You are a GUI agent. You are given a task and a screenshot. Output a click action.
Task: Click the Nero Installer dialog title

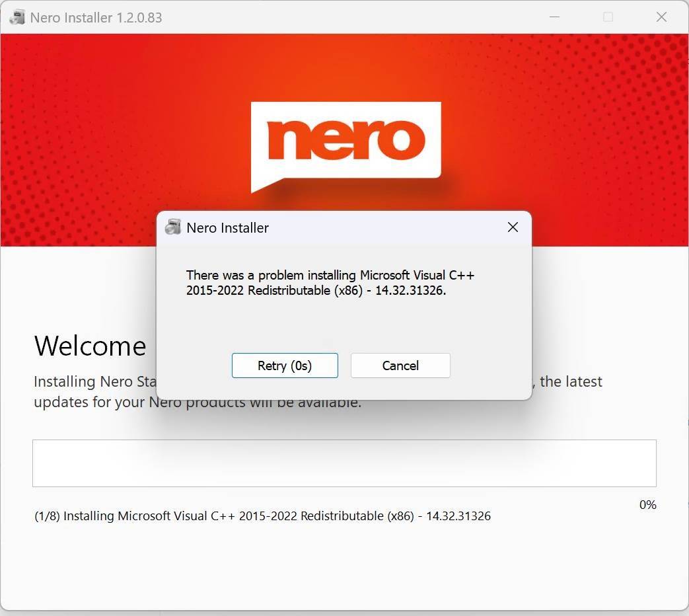click(x=227, y=227)
